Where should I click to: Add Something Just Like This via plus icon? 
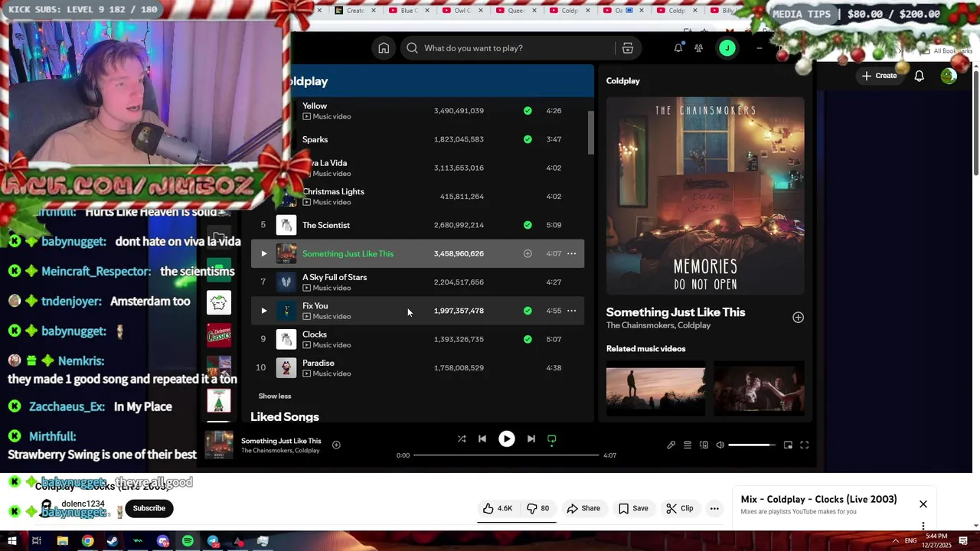(x=528, y=254)
